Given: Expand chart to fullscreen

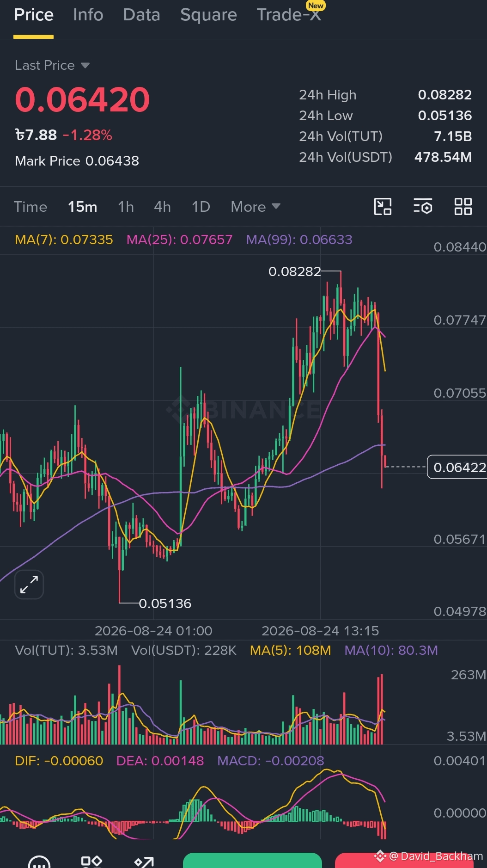Looking at the screenshot, I should (x=29, y=585).
